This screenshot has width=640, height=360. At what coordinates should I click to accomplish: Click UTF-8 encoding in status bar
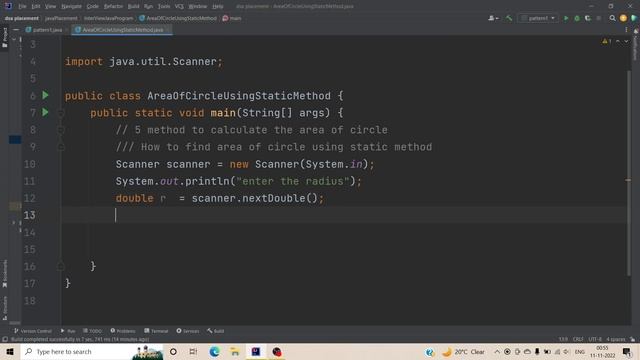[x=595, y=339]
